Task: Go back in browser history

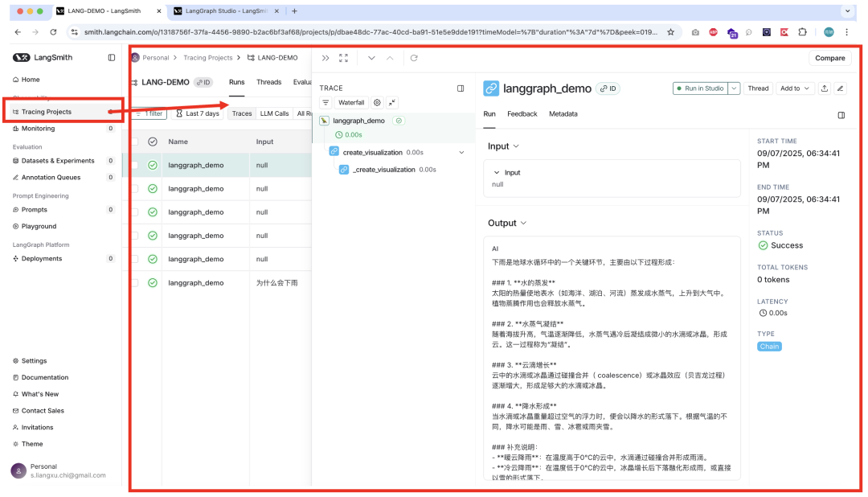Action: [x=18, y=32]
